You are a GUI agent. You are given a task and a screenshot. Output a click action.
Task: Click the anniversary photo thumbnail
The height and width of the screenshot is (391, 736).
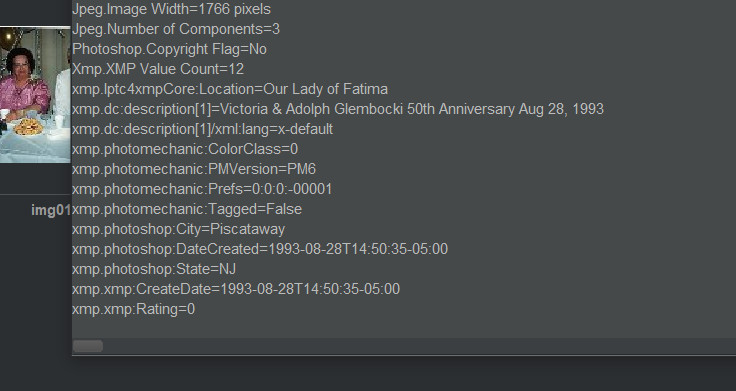pos(35,95)
